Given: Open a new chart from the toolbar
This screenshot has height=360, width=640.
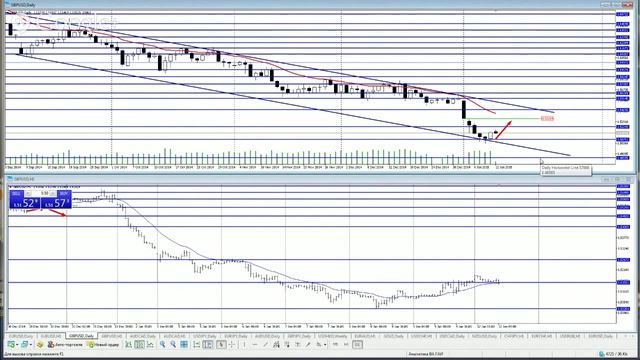Looking at the screenshot, I should point(11,344).
